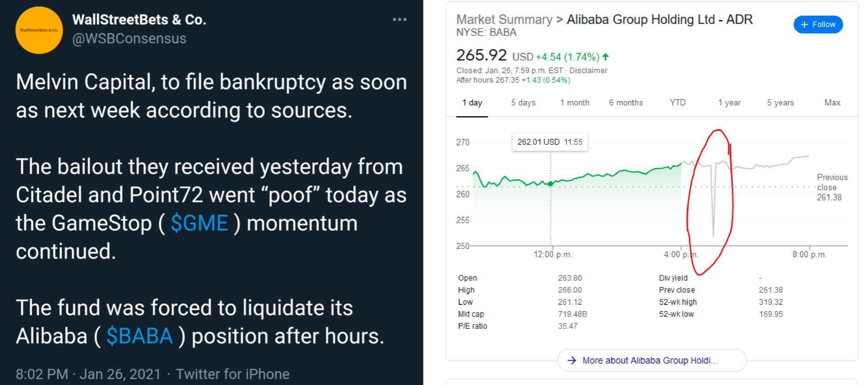
Task: Click the arrow icon beside More about Alibaba
Action: [x=572, y=360]
